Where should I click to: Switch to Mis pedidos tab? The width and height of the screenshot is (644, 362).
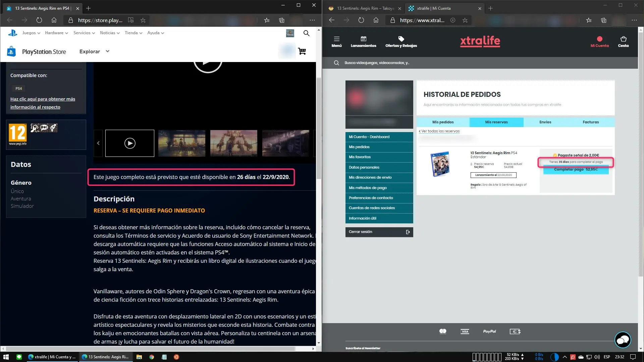tap(443, 122)
